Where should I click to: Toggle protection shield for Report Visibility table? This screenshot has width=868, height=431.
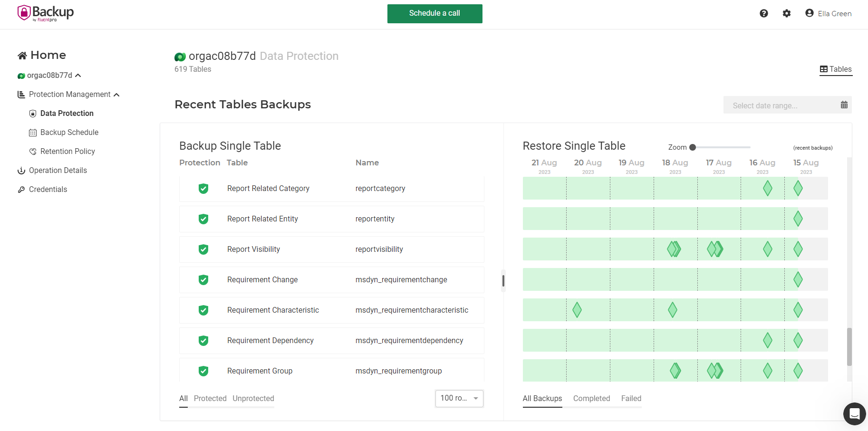coord(203,249)
